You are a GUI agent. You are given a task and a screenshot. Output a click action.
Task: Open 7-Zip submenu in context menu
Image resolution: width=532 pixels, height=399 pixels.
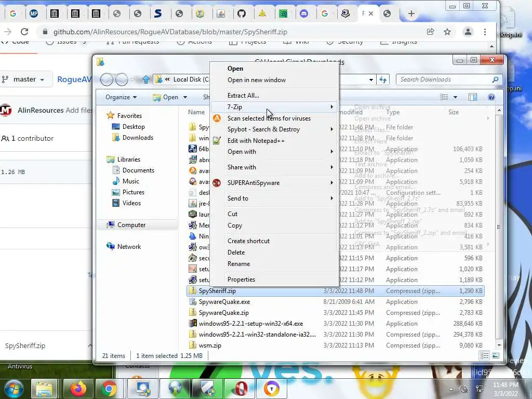click(x=274, y=107)
